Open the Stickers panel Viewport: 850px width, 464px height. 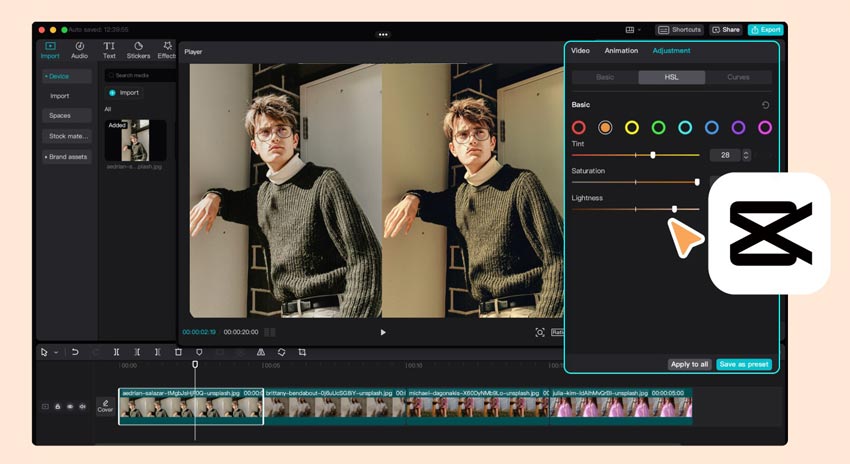[138, 50]
